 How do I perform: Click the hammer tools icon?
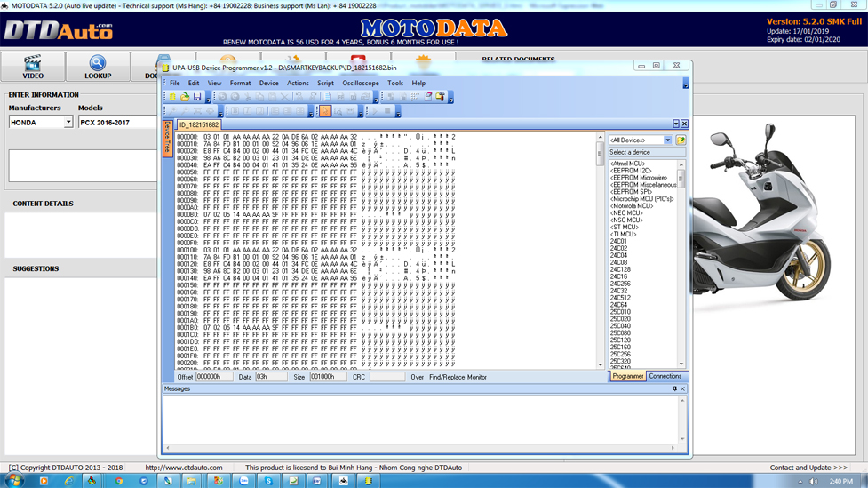pos(440,97)
